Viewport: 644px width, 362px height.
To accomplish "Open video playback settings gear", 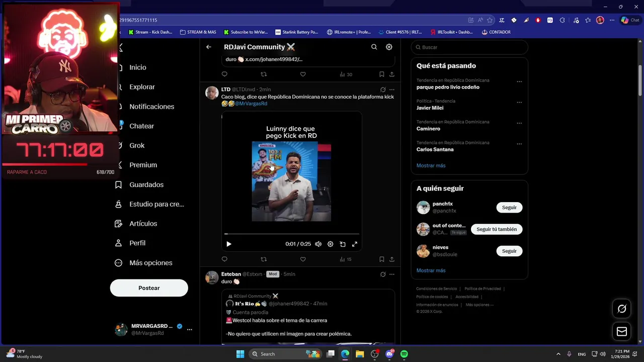I will (330, 244).
